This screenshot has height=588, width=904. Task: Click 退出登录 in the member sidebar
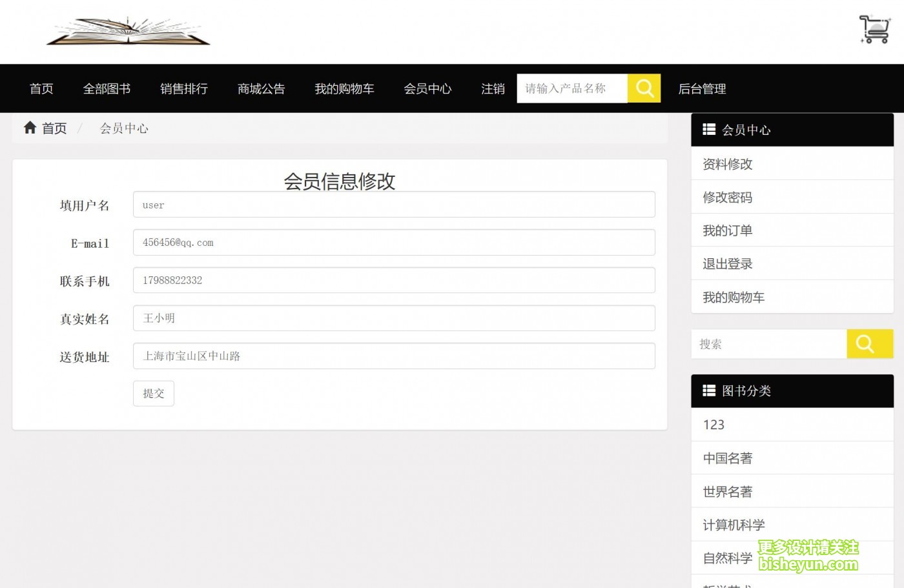tap(727, 263)
